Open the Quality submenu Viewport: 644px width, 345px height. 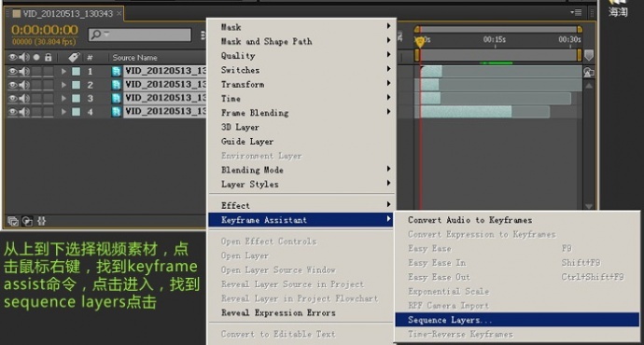[301, 56]
